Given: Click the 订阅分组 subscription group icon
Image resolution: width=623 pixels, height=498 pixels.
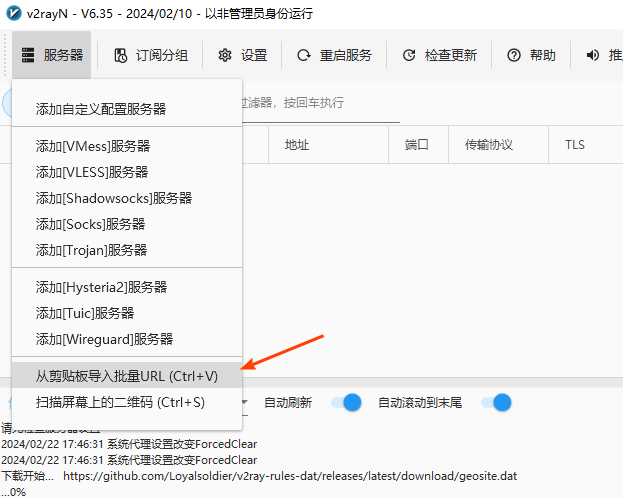Looking at the screenshot, I should [121, 55].
